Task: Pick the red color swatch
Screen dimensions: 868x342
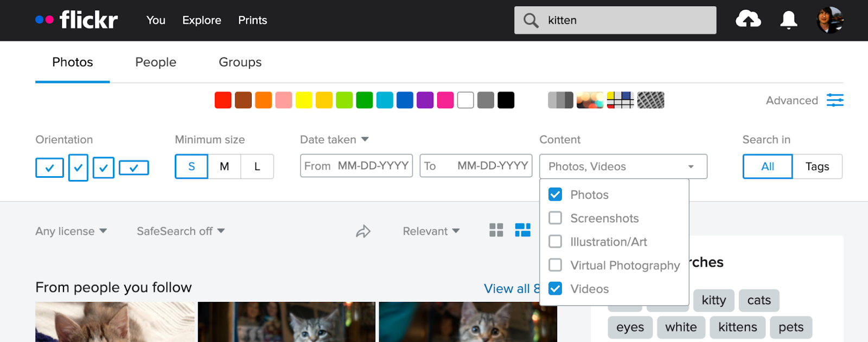Action: pos(223,100)
